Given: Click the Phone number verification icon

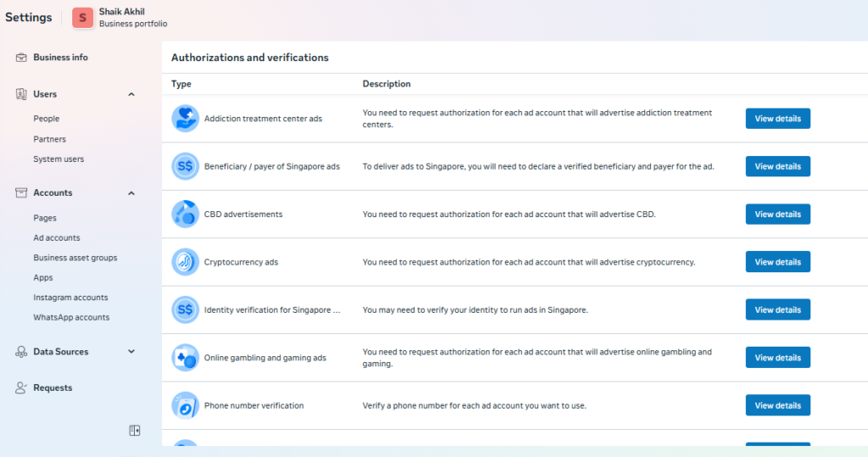Looking at the screenshot, I should tap(185, 405).
